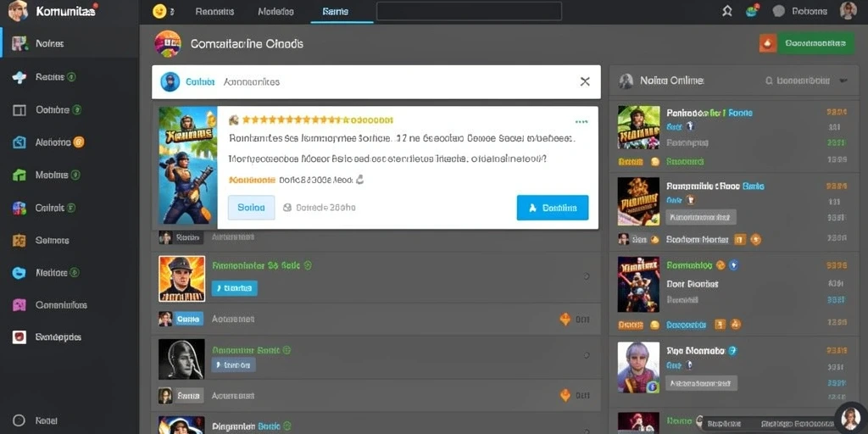
Task: Open the red robot game thumbnail in the Online panel
Action: point(639,284)
